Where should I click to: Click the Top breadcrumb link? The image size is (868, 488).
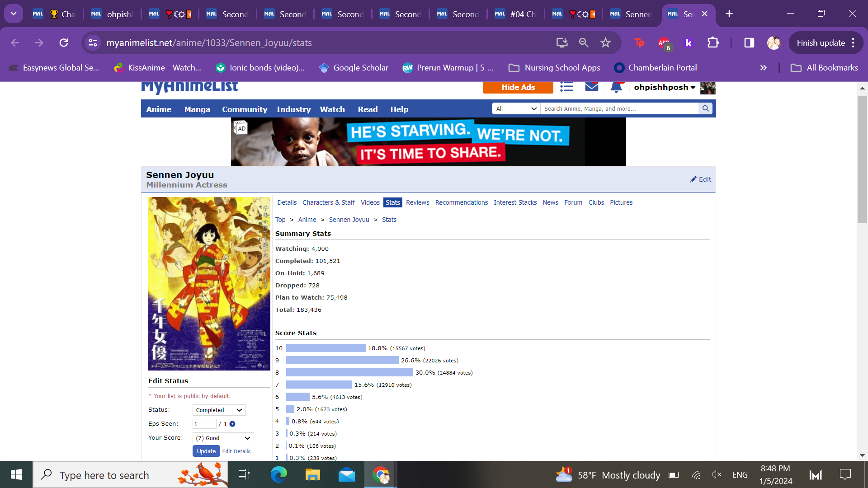[x=280, y=220]
